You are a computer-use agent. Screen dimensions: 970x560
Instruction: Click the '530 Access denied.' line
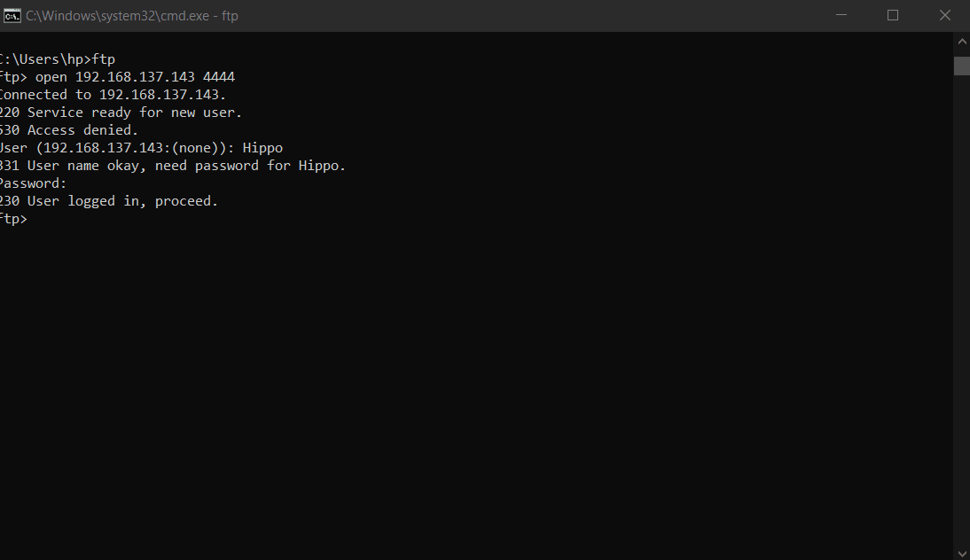(69, 130)
